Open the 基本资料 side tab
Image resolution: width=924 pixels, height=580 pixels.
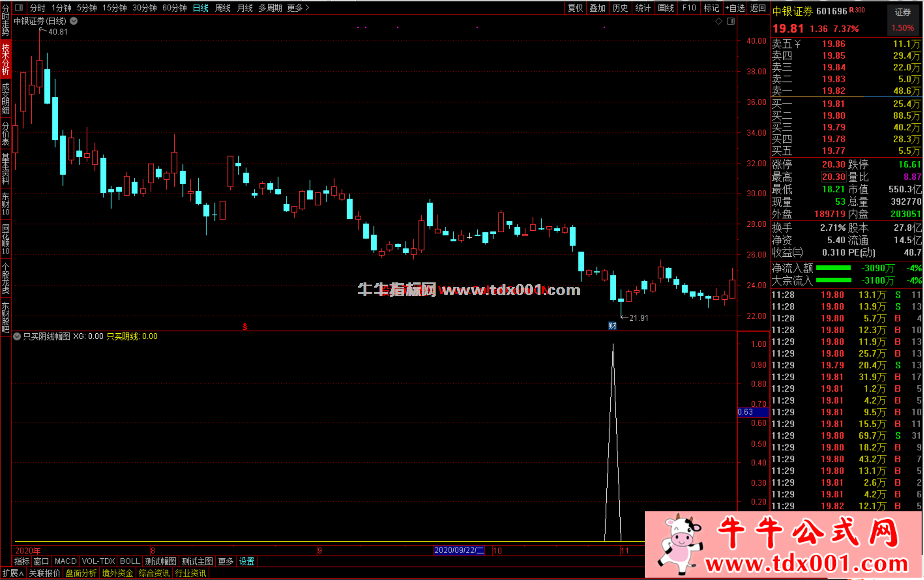click(6, 169)
